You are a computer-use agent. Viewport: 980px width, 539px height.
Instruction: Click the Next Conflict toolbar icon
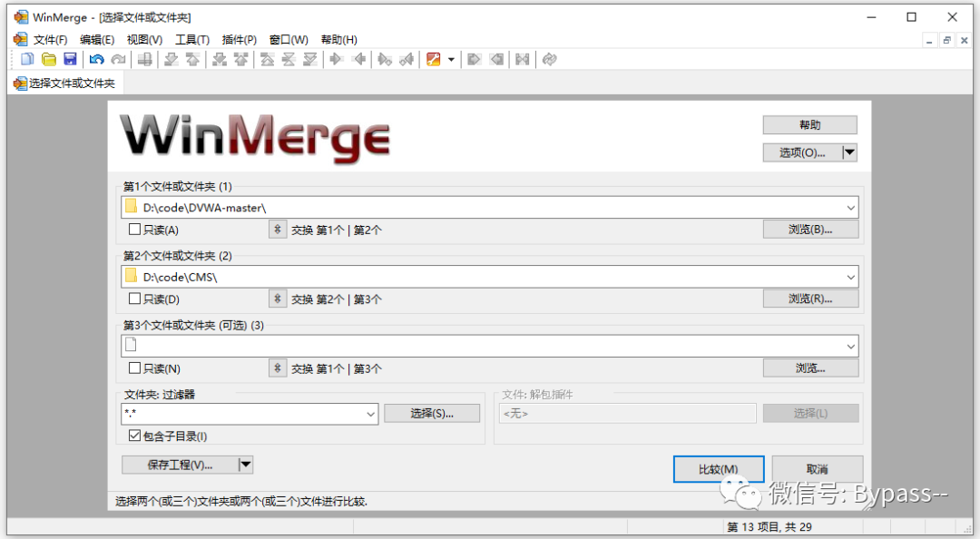(x=220, y=59)
